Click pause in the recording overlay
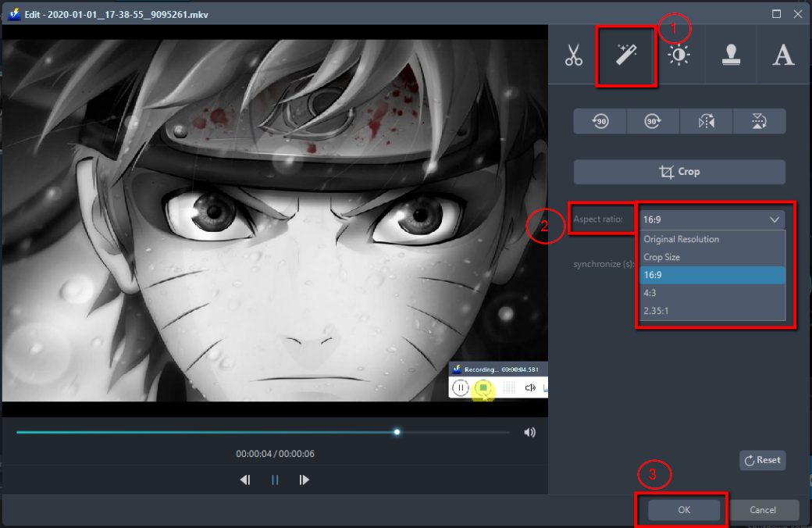Screen dimensions: 812x528 tap(461, 387)
